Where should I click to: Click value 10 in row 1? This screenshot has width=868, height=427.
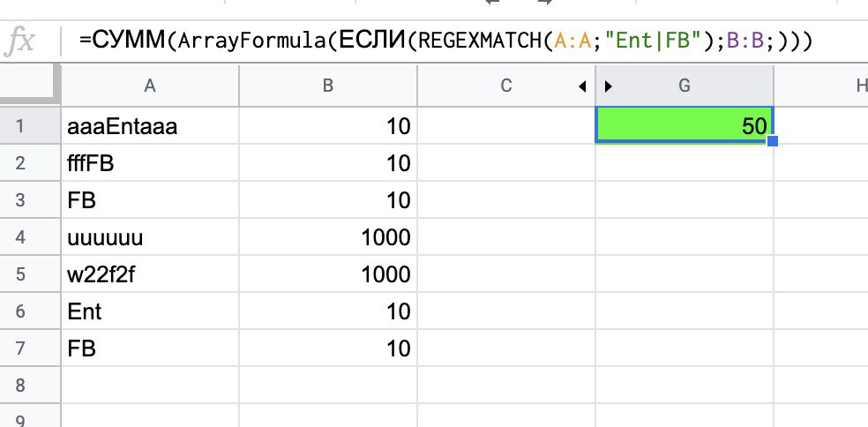tap(328, 126)
